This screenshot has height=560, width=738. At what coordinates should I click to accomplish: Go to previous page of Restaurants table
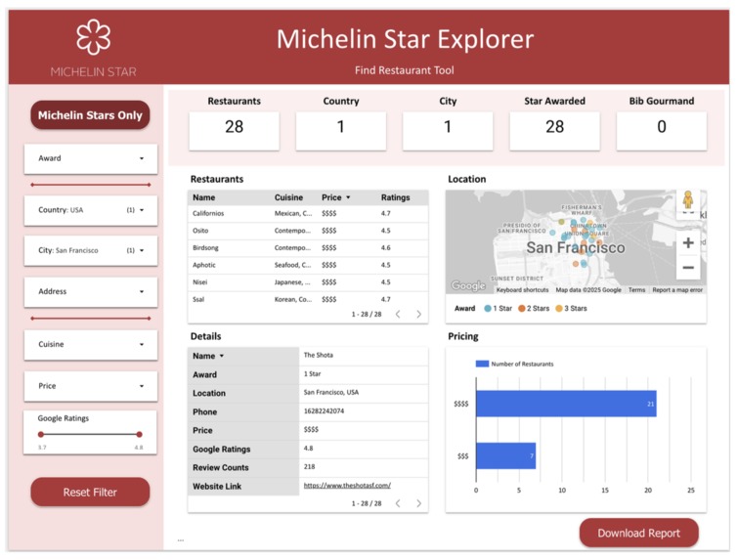pos(398,314)
